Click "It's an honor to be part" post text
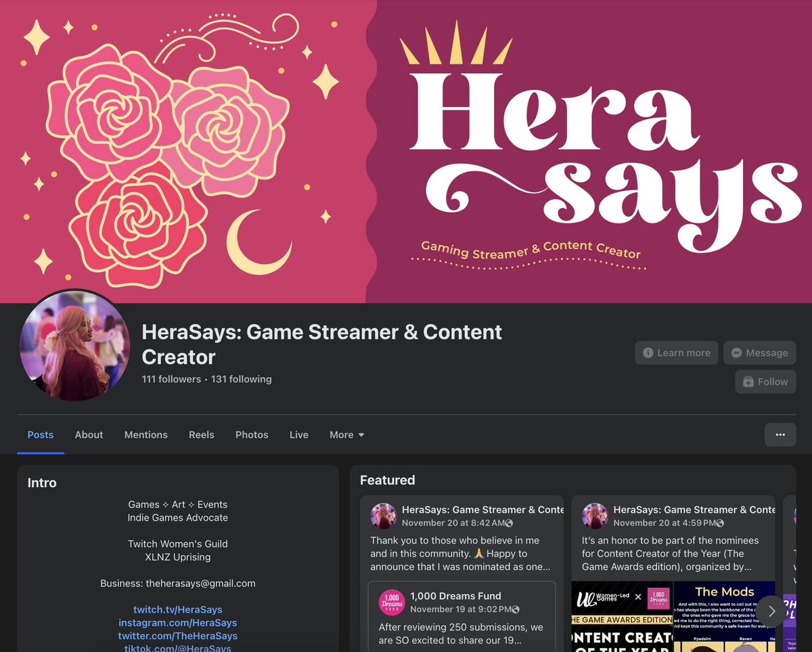 coord(671,554)
